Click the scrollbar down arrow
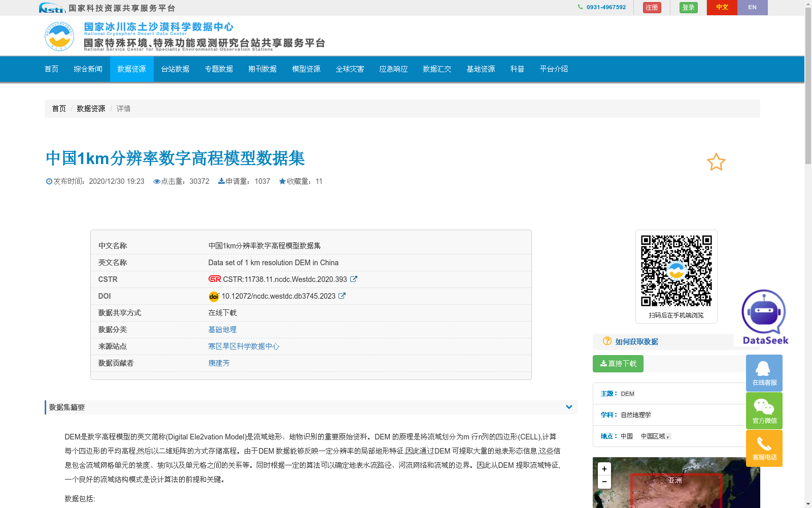Image resolution: width=812 pixels, height=508 pixels. [x=808, y=504]
